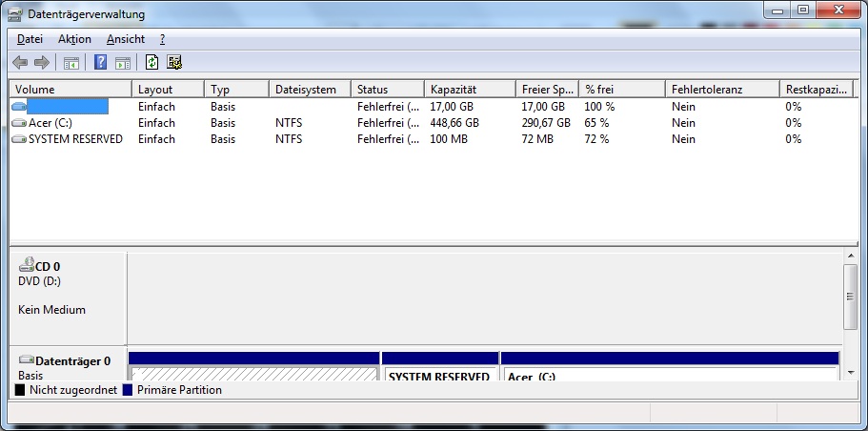The width and height of the screenshot is (868, 431).
Task: Open the ? help menu
Action: click(162, 39)
